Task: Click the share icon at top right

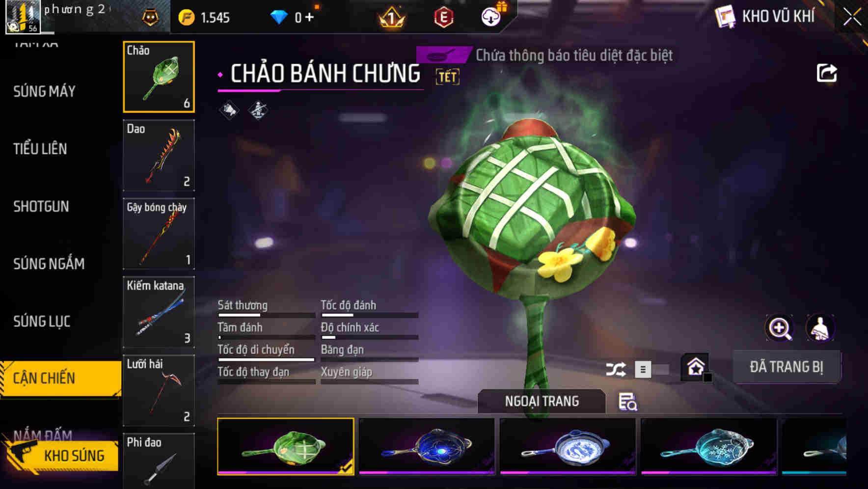Action: point(826,73)
